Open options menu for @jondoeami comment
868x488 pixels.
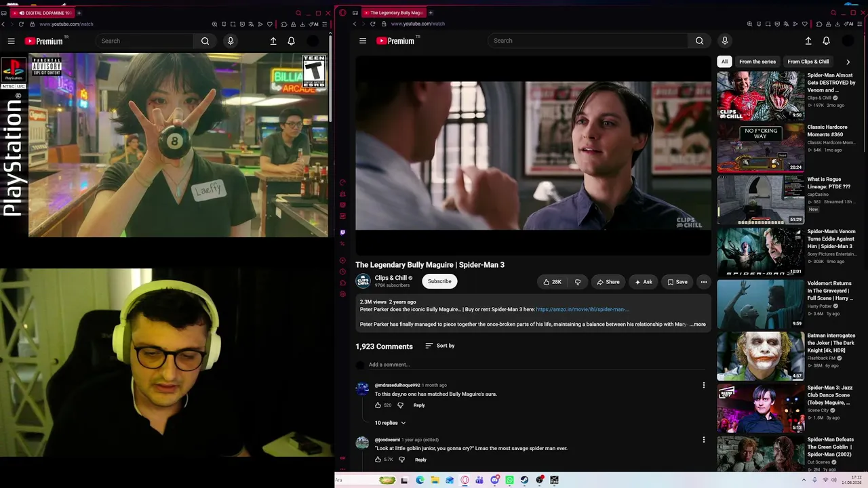coord(703,440)
